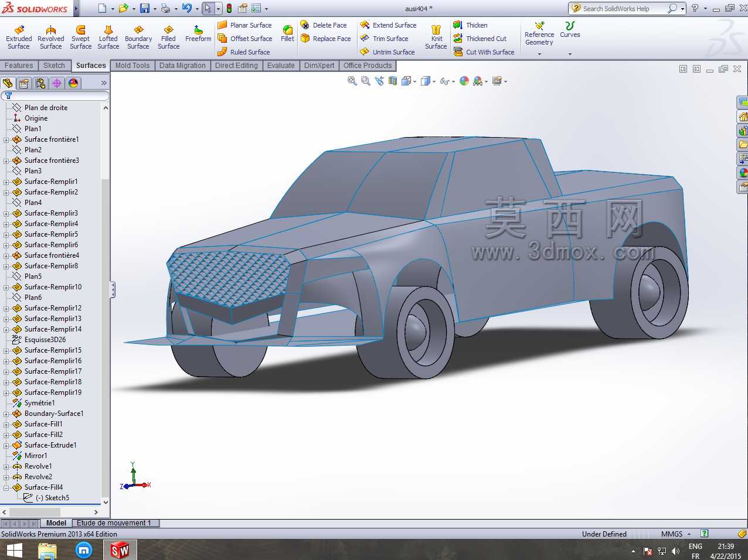The height and width of the screenshot is (560, 748).
Task: Expand the Boundary-Surface1 feature
Action: [6, 414]
